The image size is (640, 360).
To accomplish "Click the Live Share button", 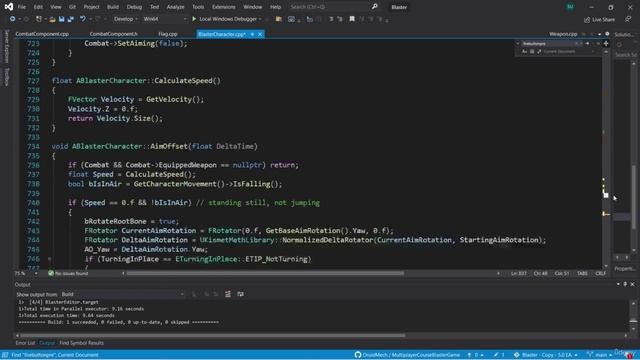I will click(599, 19).
